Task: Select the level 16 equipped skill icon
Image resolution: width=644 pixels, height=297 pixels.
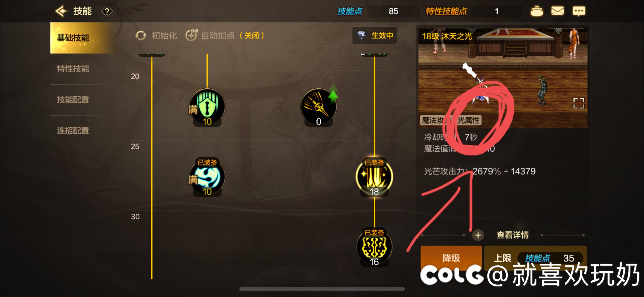Action: pos(374,247)
